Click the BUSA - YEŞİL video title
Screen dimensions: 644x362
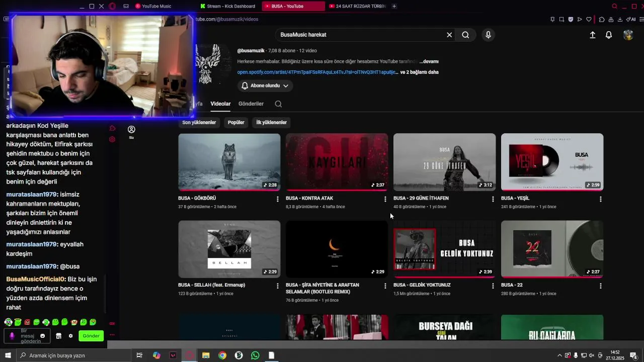(515, 198)
